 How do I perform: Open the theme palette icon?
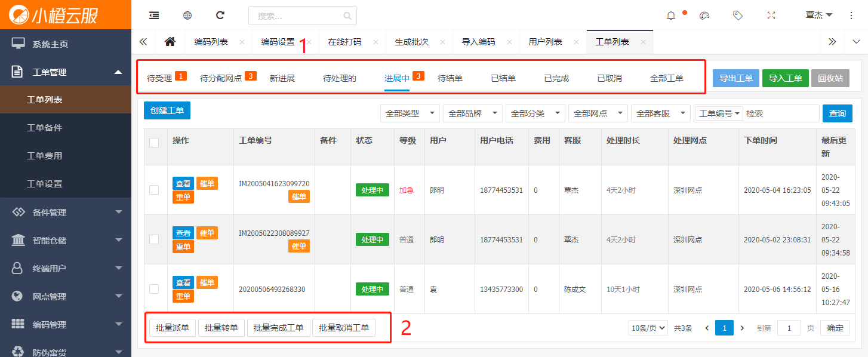pyautogui.click(x=704, y=16)
